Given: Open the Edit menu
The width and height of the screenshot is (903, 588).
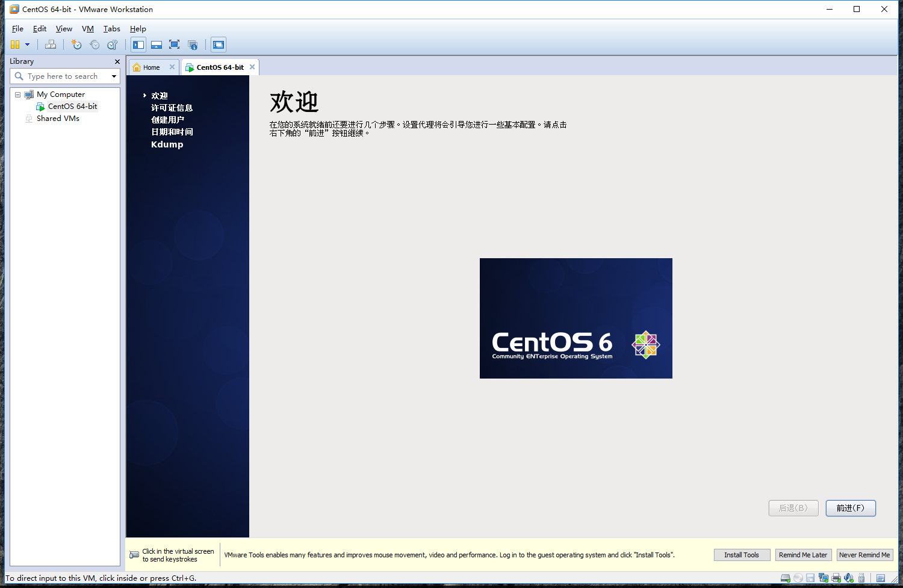Looking at the screenshot, I should click(40, 28).
